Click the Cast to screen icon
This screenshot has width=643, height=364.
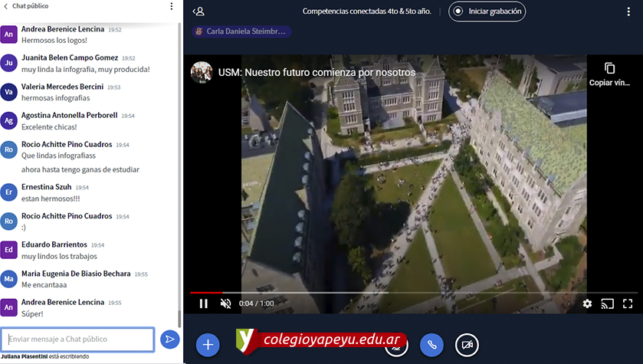tap(607, 303)
